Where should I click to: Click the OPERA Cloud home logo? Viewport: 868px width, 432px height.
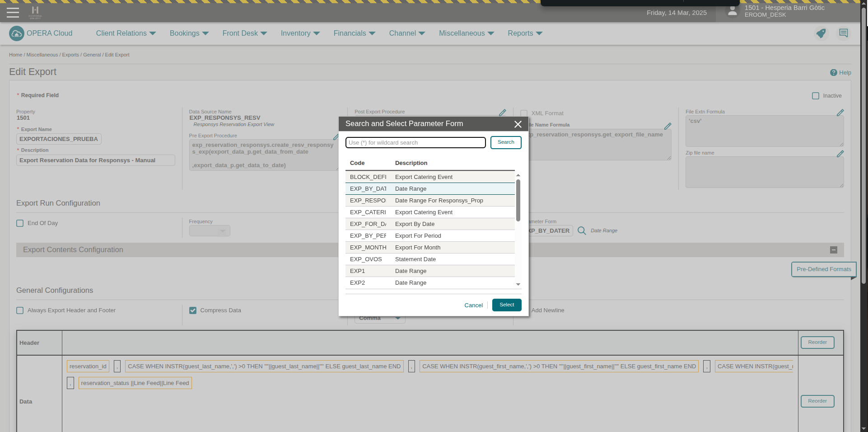pos(17,33)
